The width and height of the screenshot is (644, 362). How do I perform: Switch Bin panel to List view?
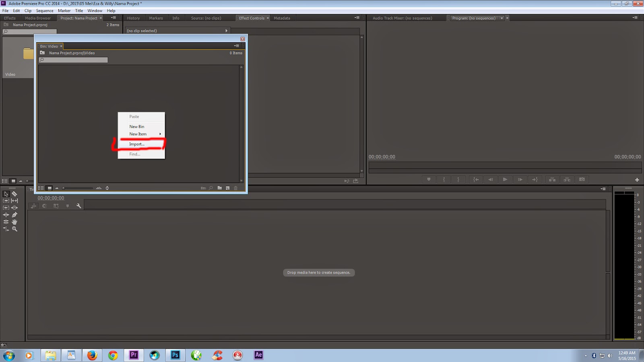41,188
